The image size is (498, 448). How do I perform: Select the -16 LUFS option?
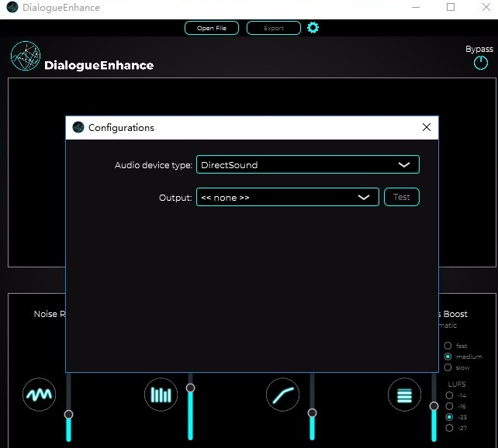click(x=449, y=406)
